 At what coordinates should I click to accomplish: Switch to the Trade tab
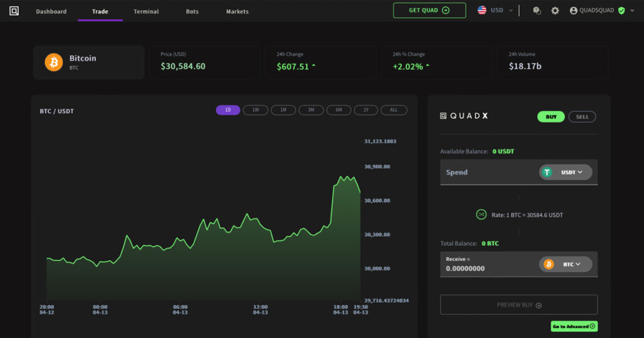(100, 11)
